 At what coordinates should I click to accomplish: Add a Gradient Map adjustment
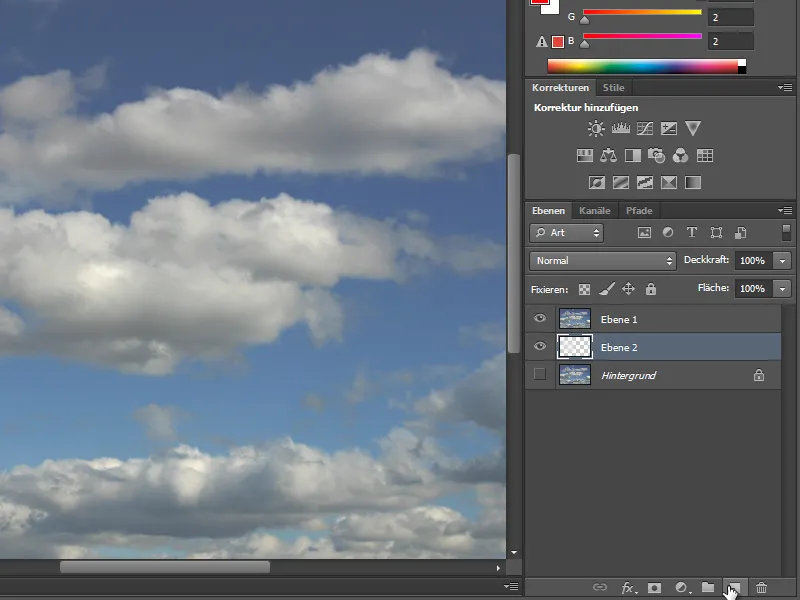(x=693, y=182)
